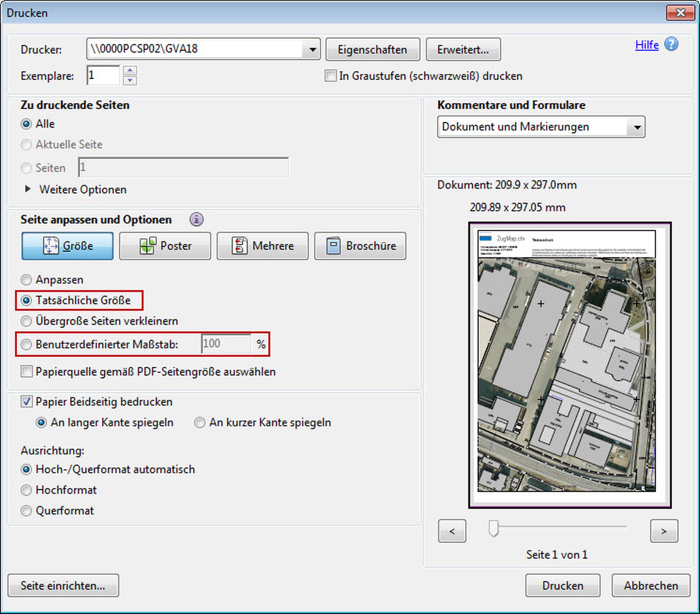The height and width of the screenshot is (614, 700).
Task: Click the Eigenschaften button
Action: [373, 50]
